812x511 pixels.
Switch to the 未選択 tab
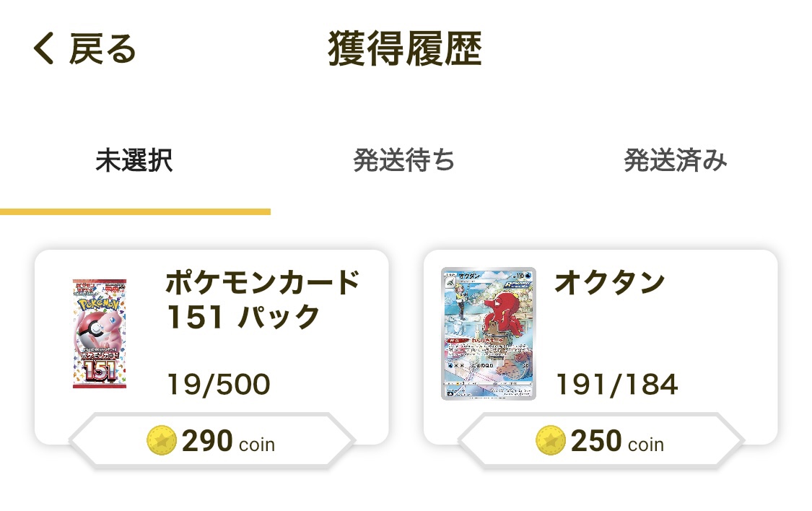coord(134,160)
